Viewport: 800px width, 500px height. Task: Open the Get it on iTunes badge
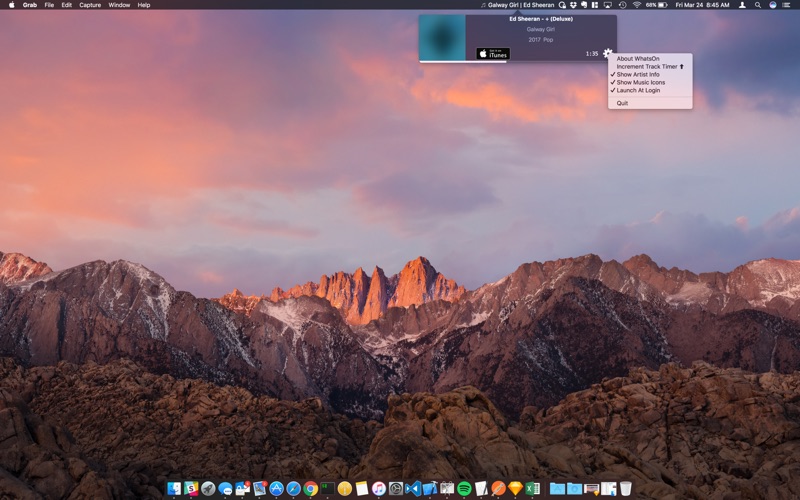click(x=493, y=54)
